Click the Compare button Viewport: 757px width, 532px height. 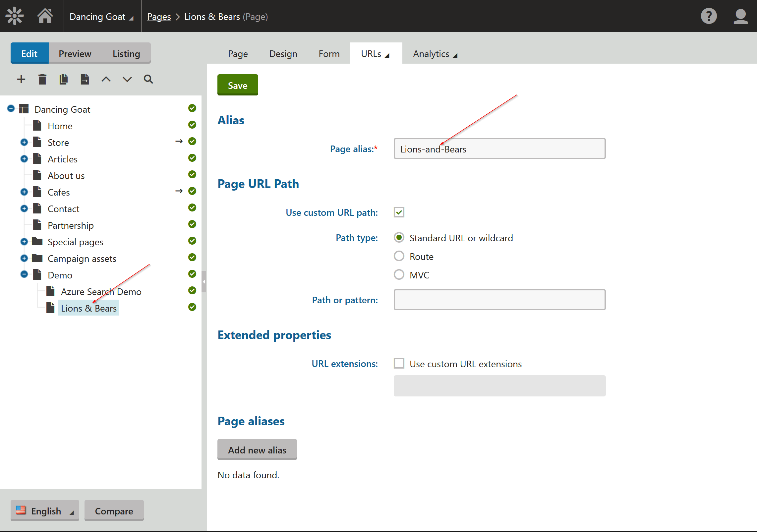coord(114,510)
